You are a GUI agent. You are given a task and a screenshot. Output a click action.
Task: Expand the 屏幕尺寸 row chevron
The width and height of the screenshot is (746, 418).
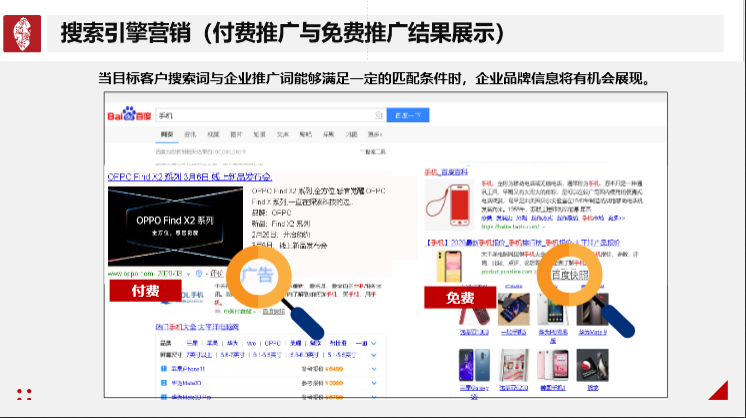[x=374, y=355]
